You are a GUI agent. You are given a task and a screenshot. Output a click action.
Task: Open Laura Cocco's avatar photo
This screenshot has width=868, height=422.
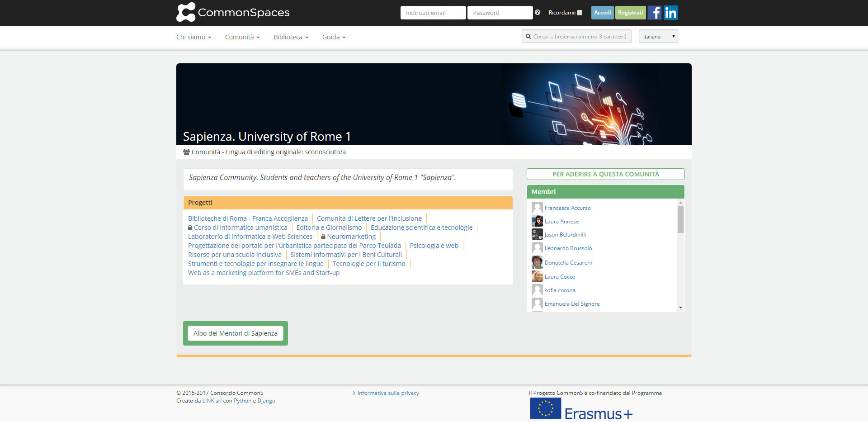click(x=537, y=276)
